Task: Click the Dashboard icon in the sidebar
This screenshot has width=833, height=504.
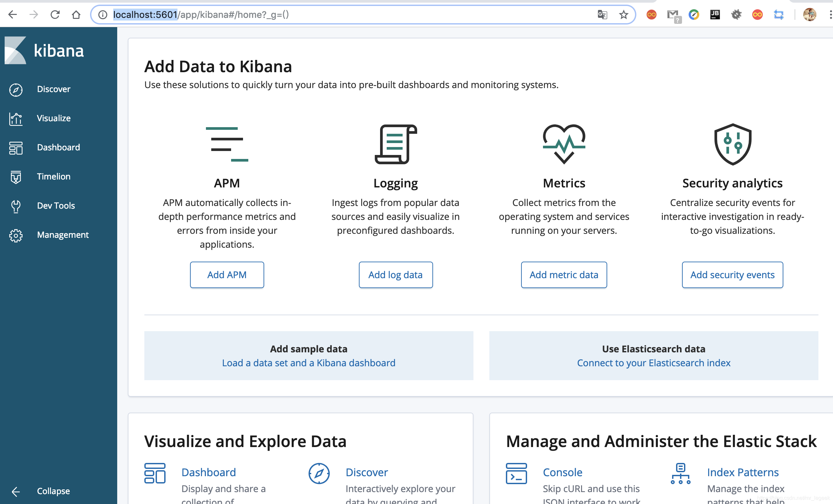Action: pos(16,148)
